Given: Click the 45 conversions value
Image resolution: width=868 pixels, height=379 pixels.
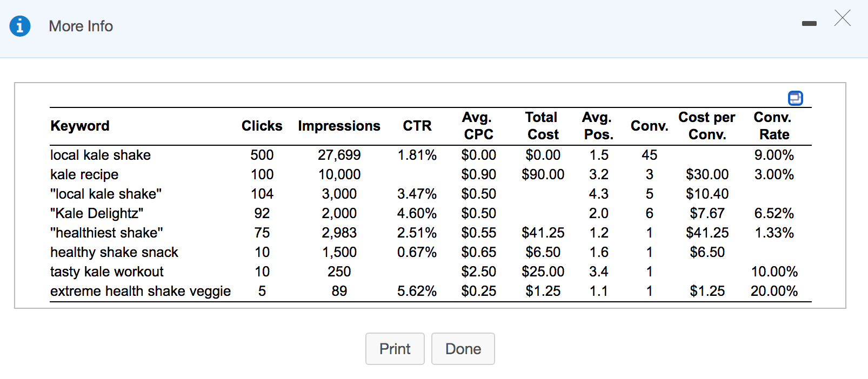Looking at the screenshot, I should click(650, 155).
